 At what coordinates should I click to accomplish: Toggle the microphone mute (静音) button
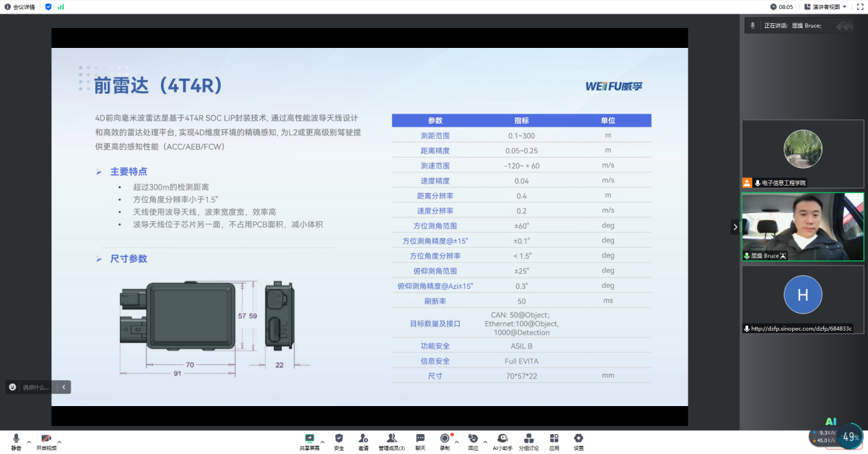(x=15, y=440)
